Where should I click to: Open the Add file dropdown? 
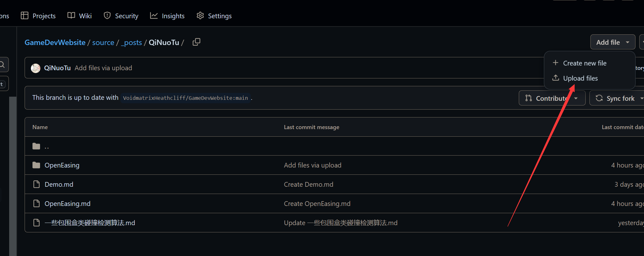tap(612, 42)
